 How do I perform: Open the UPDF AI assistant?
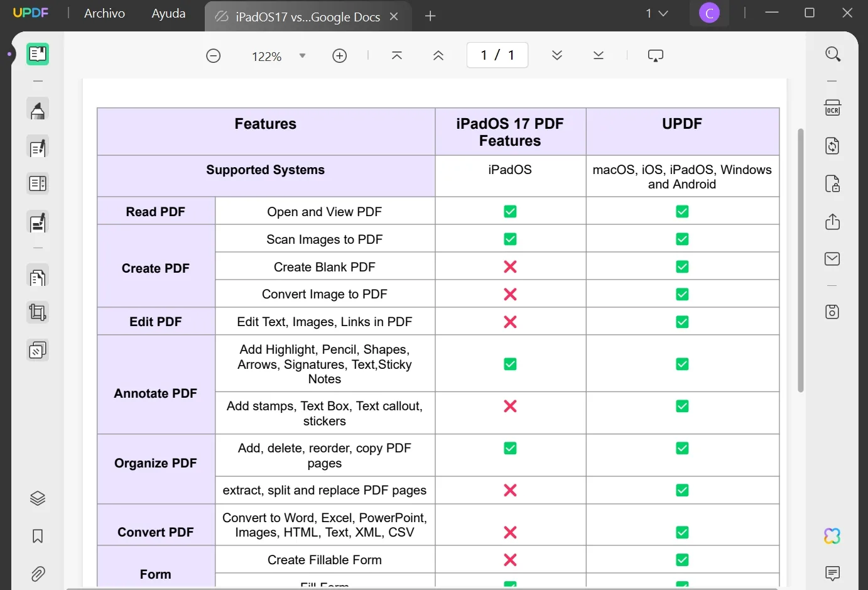pyautogui.click(x=833, y=536)
